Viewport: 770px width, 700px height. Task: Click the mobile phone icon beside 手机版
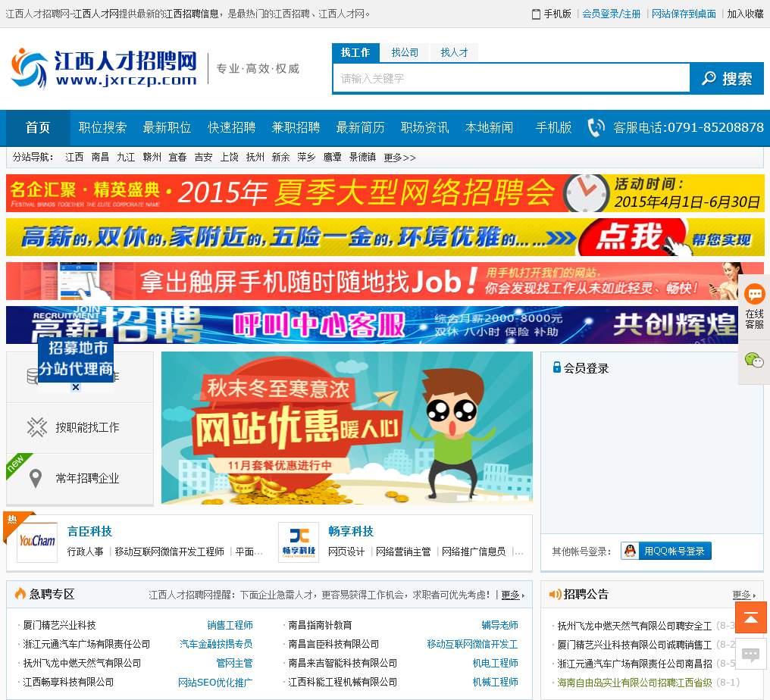point(536,14)
